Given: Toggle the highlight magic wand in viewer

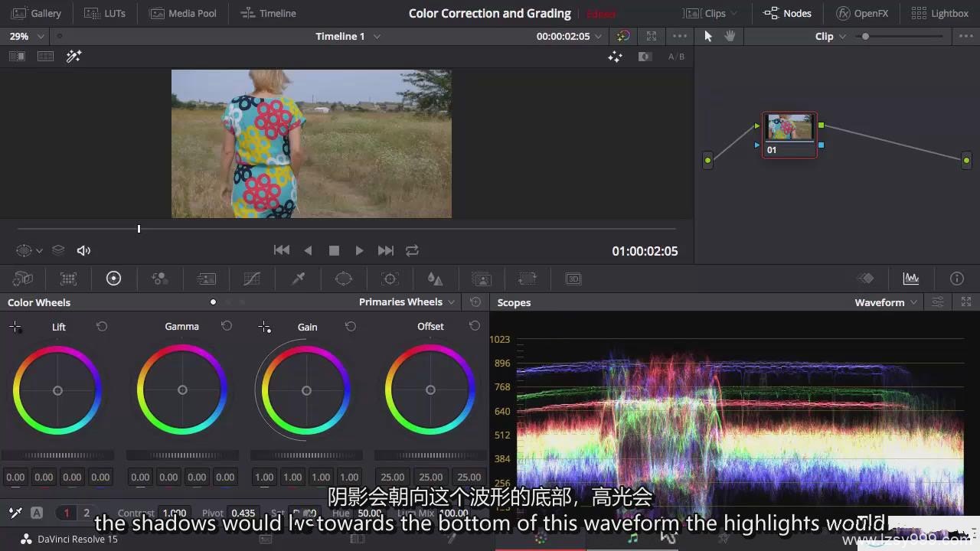Looking at the screenshot, I should [73, 56].
